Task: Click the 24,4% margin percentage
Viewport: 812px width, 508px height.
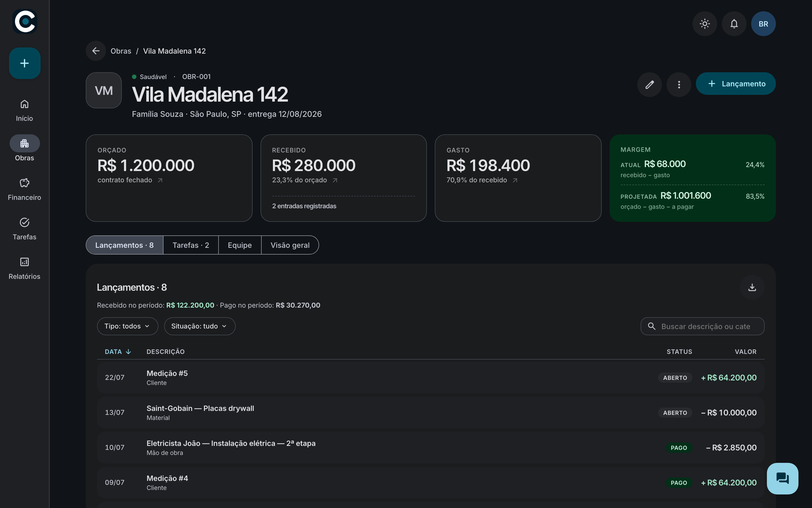Action: (x=755, y=165)
